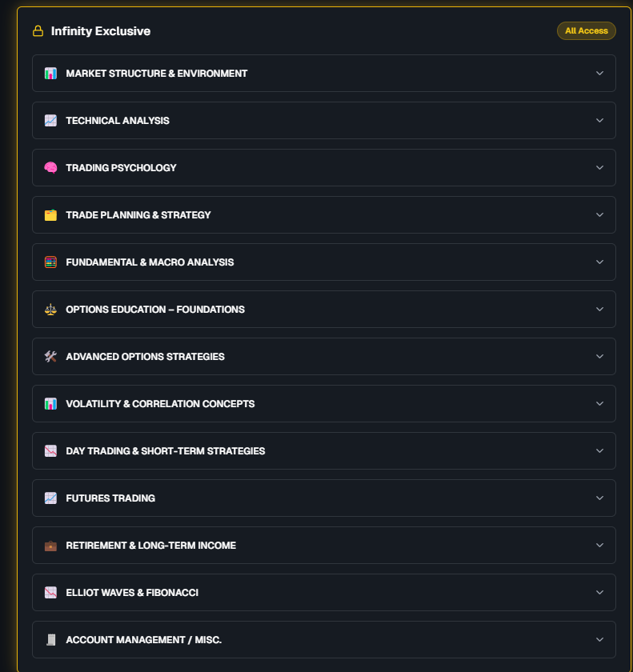Expand Elliot Waves & Fibonacci chevron
This screenshot has width=633, height=672.
tap(599, 593)
